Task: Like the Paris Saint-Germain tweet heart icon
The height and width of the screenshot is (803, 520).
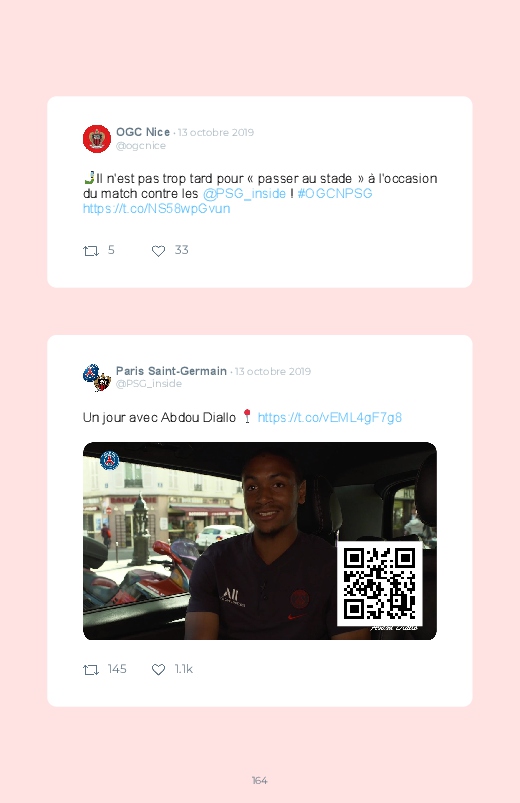Action: click(158, 669)
